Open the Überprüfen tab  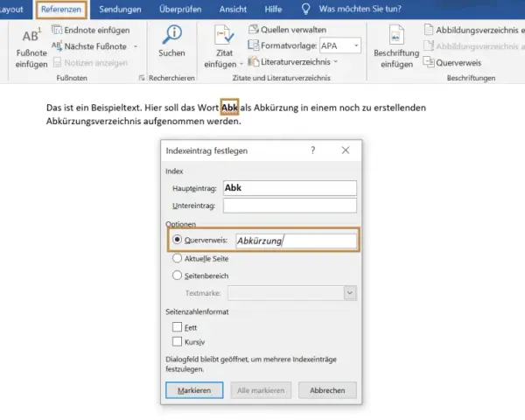pyautogui.click(x=180, y=10)
